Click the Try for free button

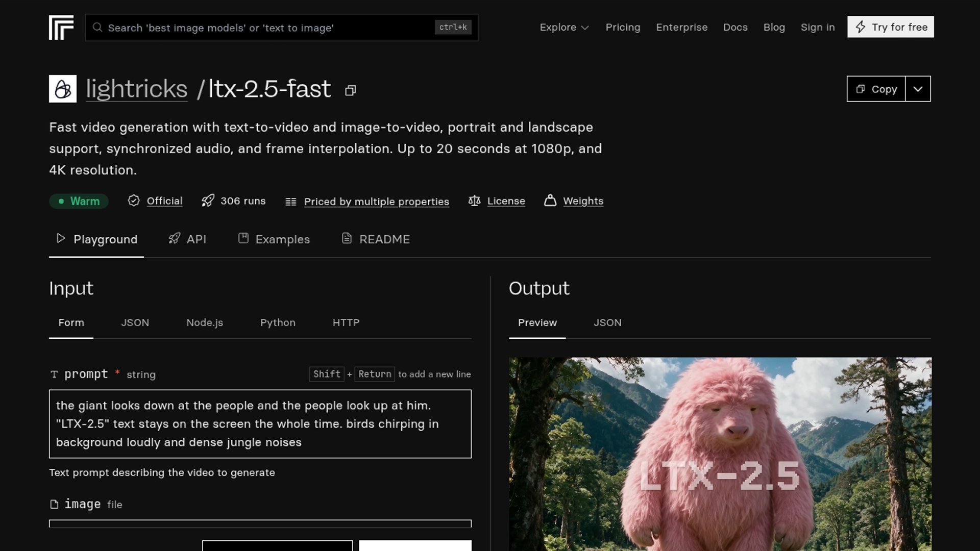click(891, 27)
